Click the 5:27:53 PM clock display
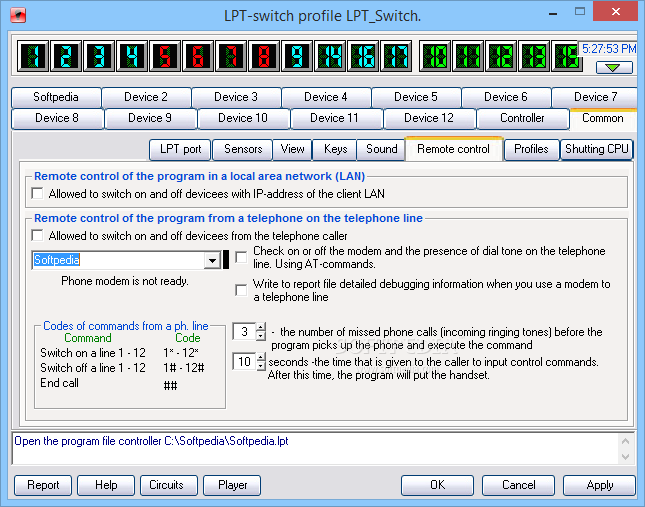The width and height of the screenshot is (645, 507). tap(608, 49)
